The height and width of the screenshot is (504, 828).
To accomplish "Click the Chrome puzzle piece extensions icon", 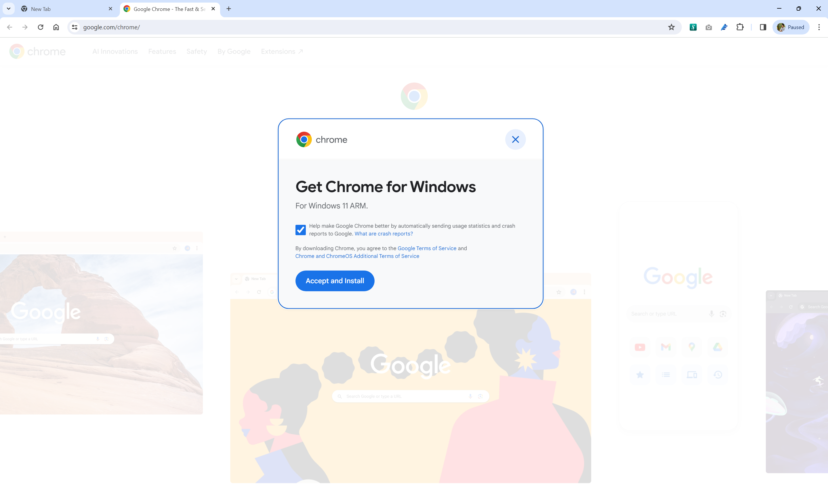I will [741, 27].
